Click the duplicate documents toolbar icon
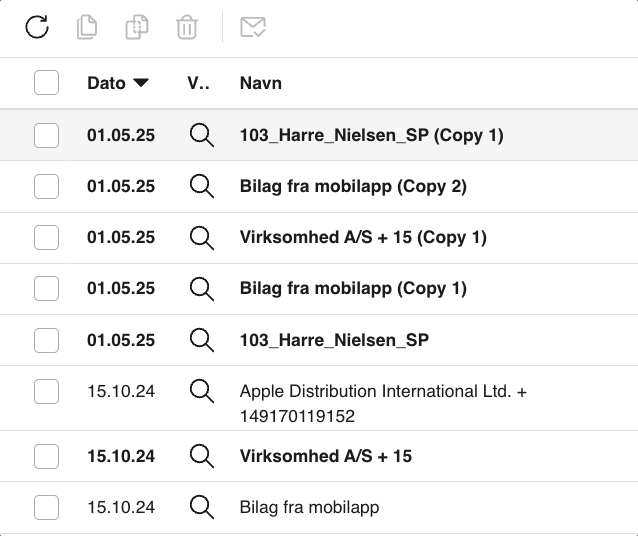The width and height of the screenshot is (638, 536). coord(137,27)
